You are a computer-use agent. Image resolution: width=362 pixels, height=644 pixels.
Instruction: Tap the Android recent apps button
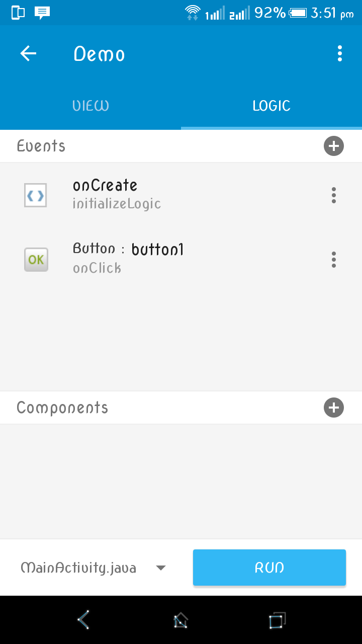(x=277, y=620)
